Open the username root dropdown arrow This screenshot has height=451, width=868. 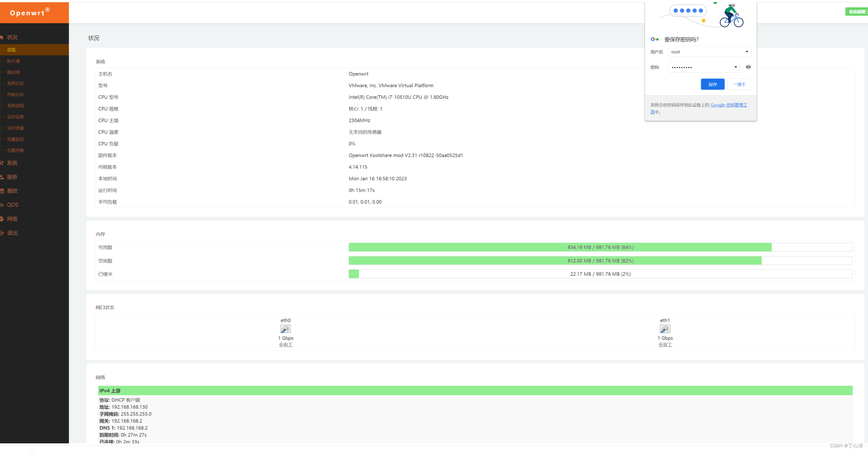point(746,52)
